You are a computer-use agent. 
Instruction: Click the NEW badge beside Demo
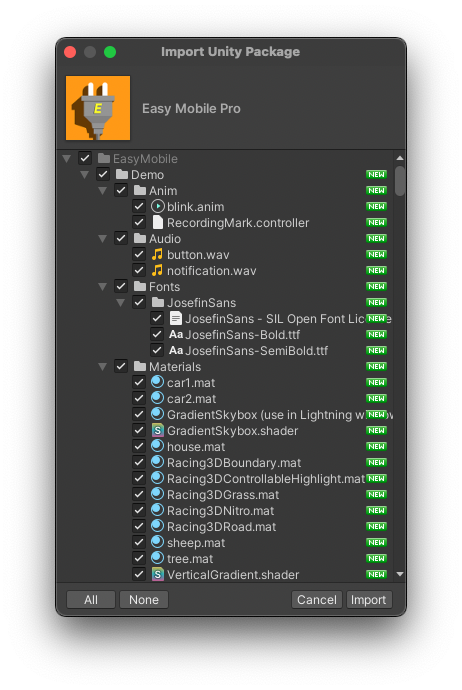click(x=376, y=174)
